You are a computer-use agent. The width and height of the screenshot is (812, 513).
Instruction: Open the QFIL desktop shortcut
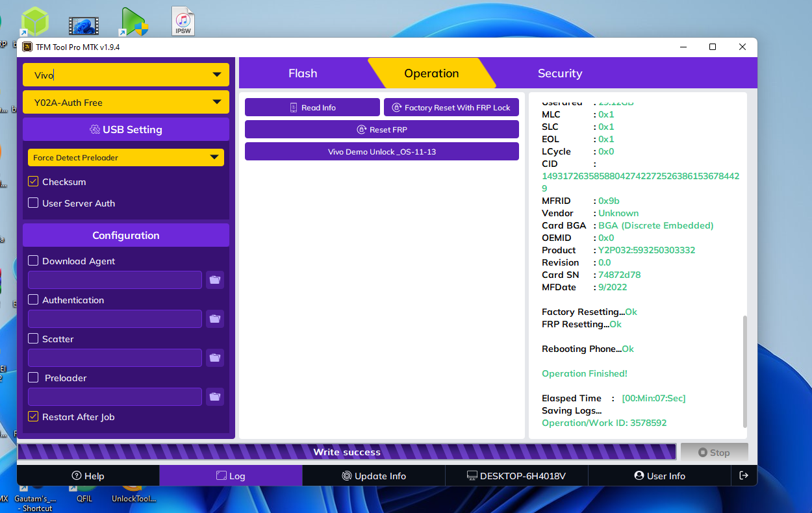[x=84, y=494]
